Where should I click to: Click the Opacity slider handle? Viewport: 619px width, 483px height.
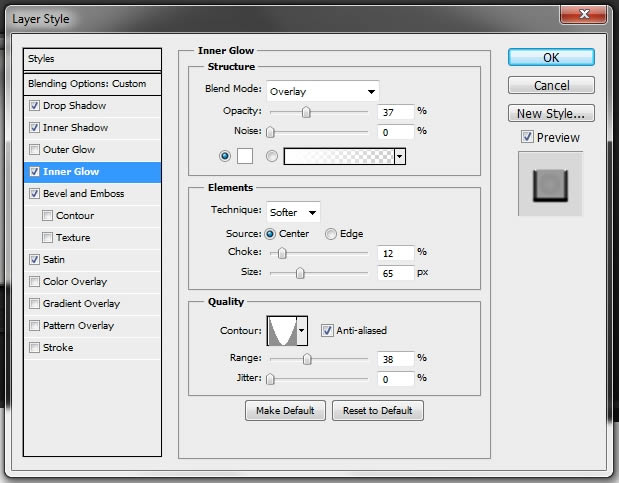tap(306, 112)
